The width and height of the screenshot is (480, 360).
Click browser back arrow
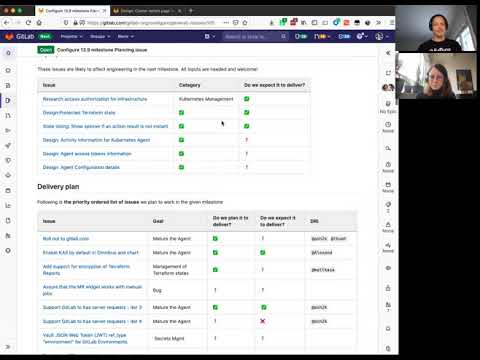(x=7, y=23)
